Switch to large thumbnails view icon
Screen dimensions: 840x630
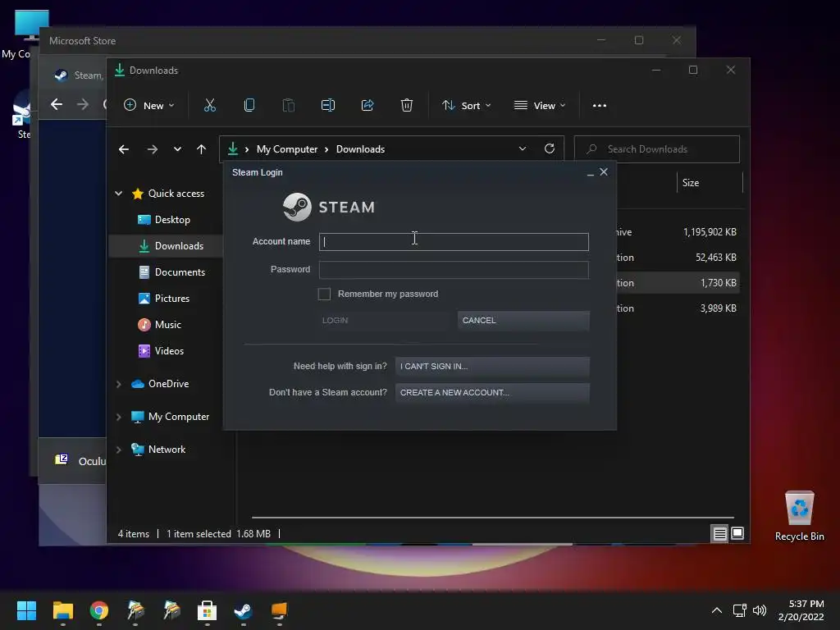[737, 533]
